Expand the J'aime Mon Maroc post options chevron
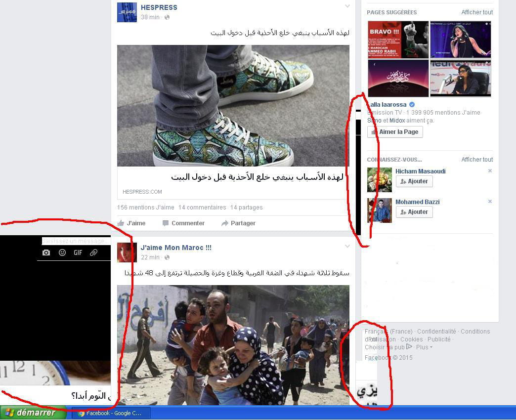The height and width of the screenshot is (420, 516). pos(347,247)
